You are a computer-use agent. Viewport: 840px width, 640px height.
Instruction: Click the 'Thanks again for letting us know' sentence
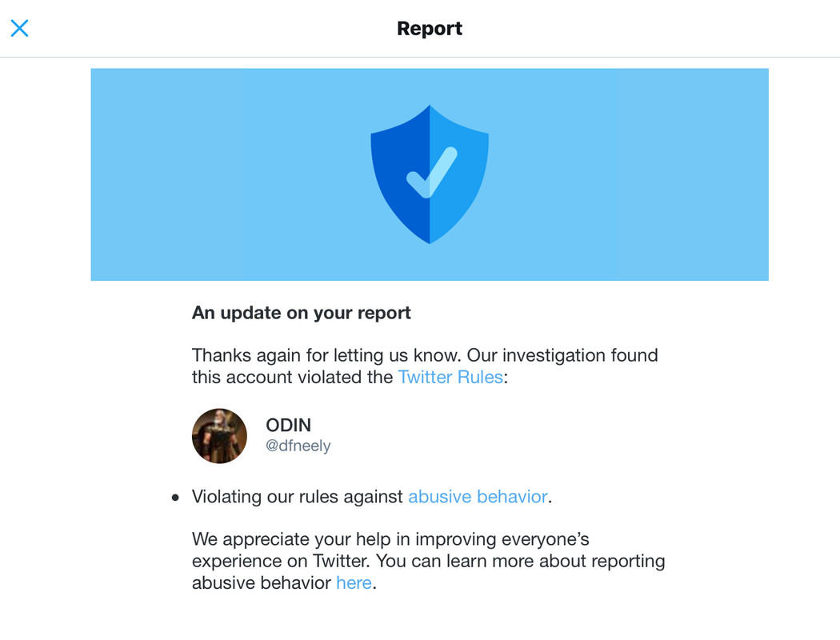[x=326, y=355]
